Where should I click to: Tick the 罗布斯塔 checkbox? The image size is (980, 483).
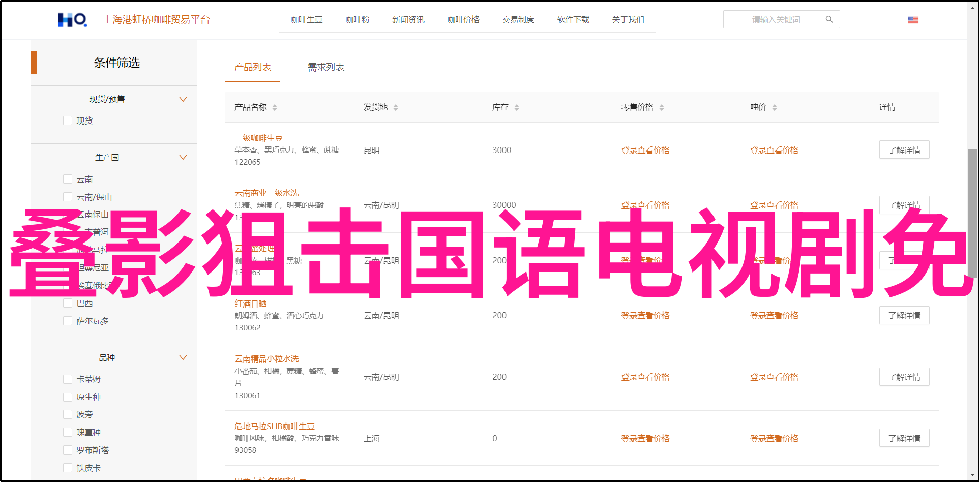pyautogui.click(x=68, y=450)
